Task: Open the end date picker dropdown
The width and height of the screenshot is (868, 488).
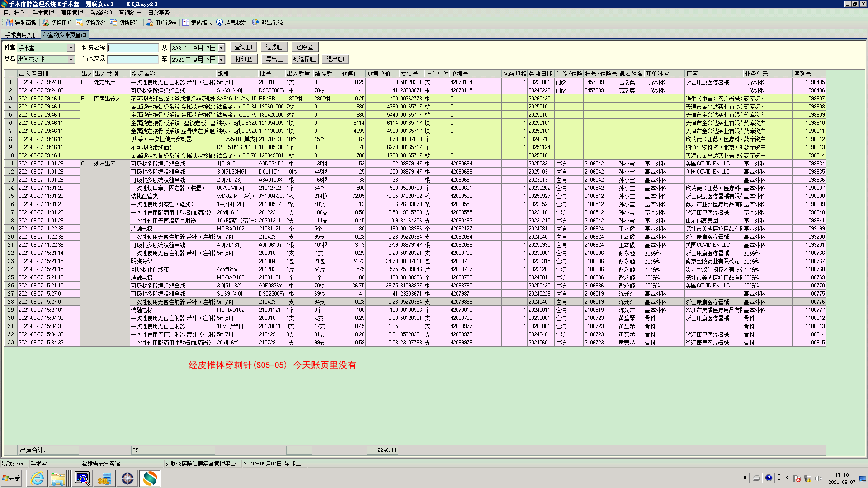Action: click(222, 60)
